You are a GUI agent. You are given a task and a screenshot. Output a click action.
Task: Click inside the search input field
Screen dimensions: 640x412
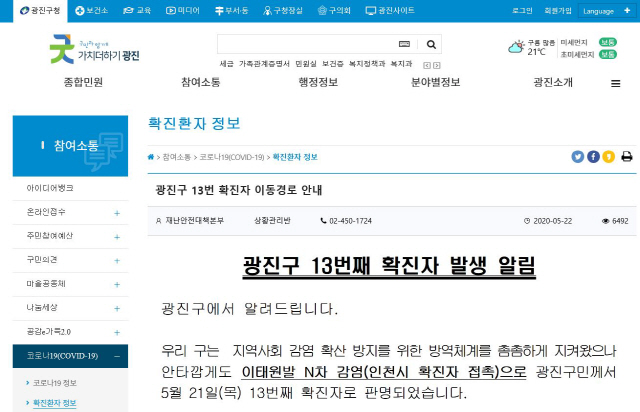click(305, 45)
